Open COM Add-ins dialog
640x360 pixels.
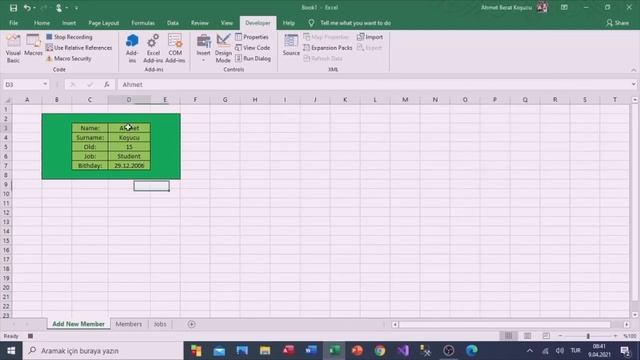pos(175,49)
